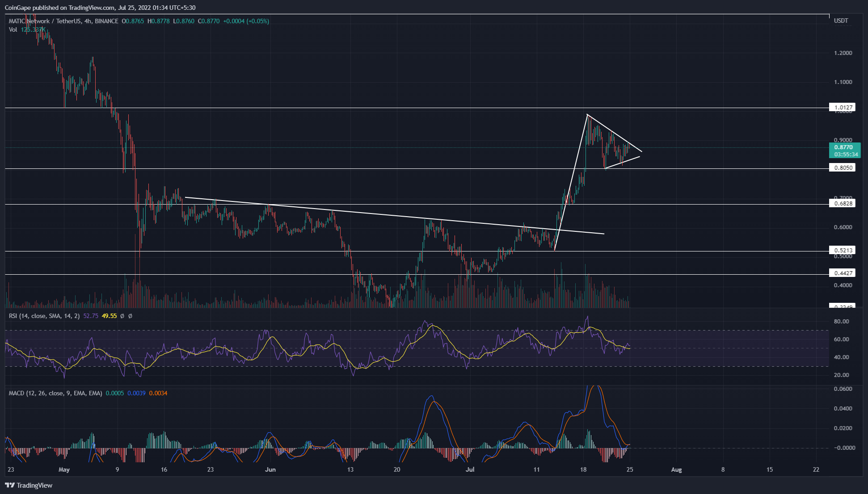
Task: Click the RSI SMA value 49.55
Action: coord(110,316)
